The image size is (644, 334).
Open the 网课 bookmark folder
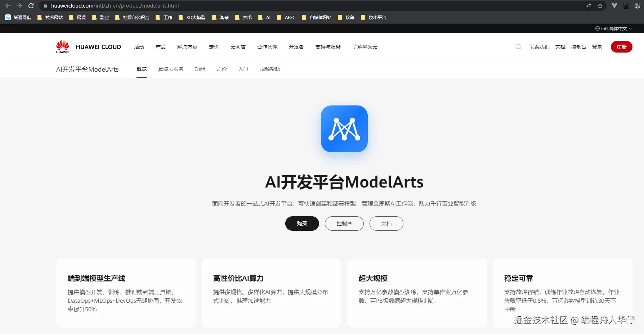click(77, 17)
